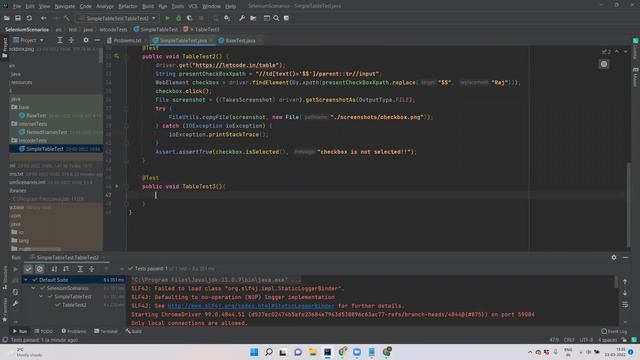This screenshot has height=360, width=640.
Task: Sort test results by duration
Action: pos(66,269)
